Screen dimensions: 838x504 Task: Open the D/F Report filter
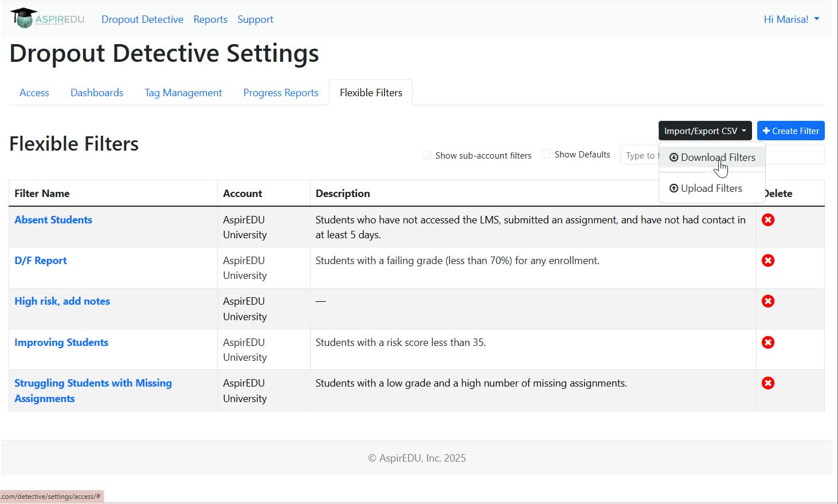pyautogui.click(x=41, y=261)
